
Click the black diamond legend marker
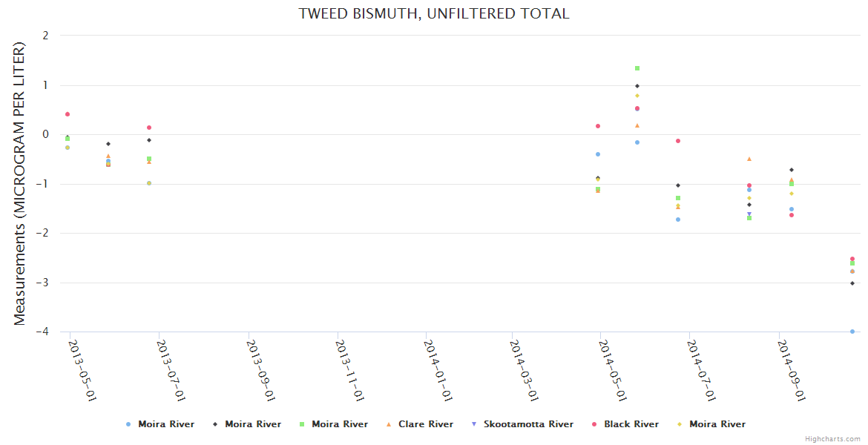click(x=215, y=424)
